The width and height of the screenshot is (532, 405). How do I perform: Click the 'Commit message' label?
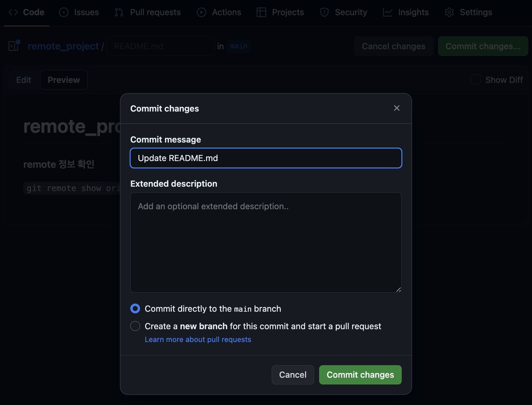[x=166, y=139]
